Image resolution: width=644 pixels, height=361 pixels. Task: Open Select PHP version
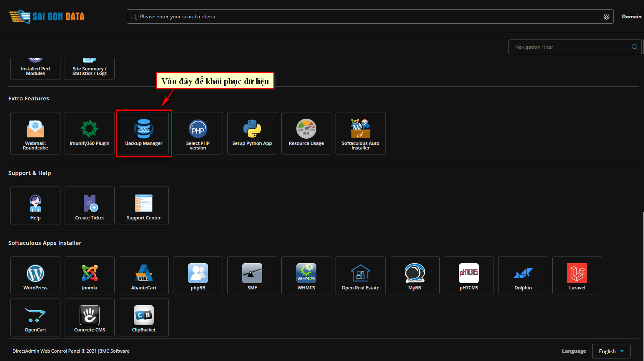[198, 133]
